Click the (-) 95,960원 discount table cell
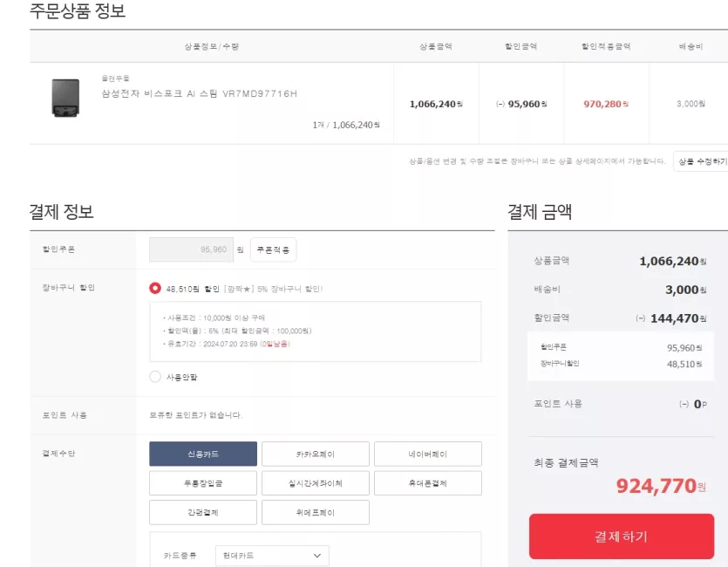728x567 pixels. 520,104
